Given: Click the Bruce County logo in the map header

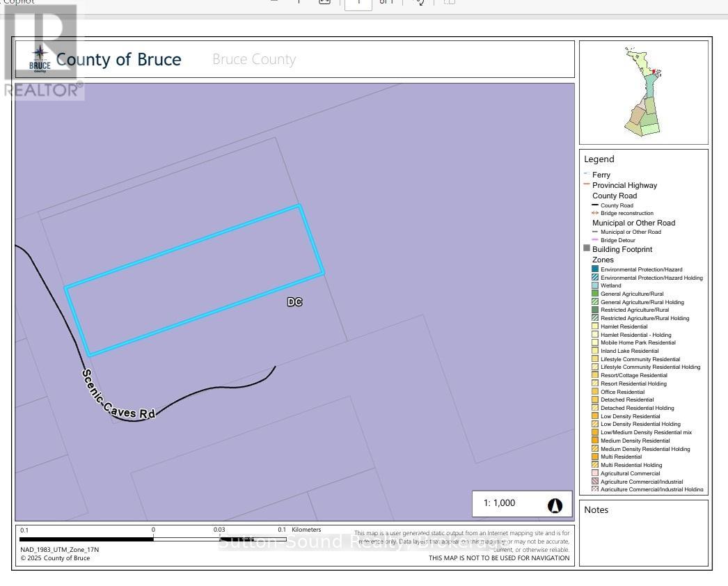Looking at the screenshot, I should (40, 59).
